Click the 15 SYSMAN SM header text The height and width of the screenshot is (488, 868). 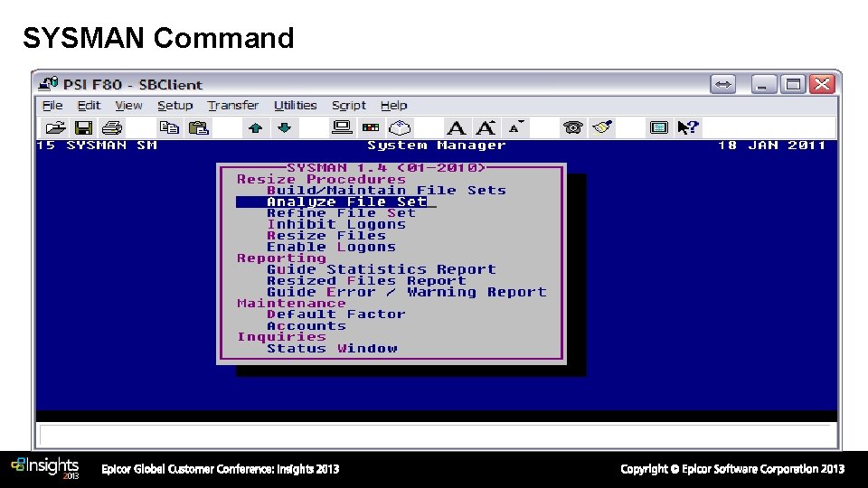point(97,145)
